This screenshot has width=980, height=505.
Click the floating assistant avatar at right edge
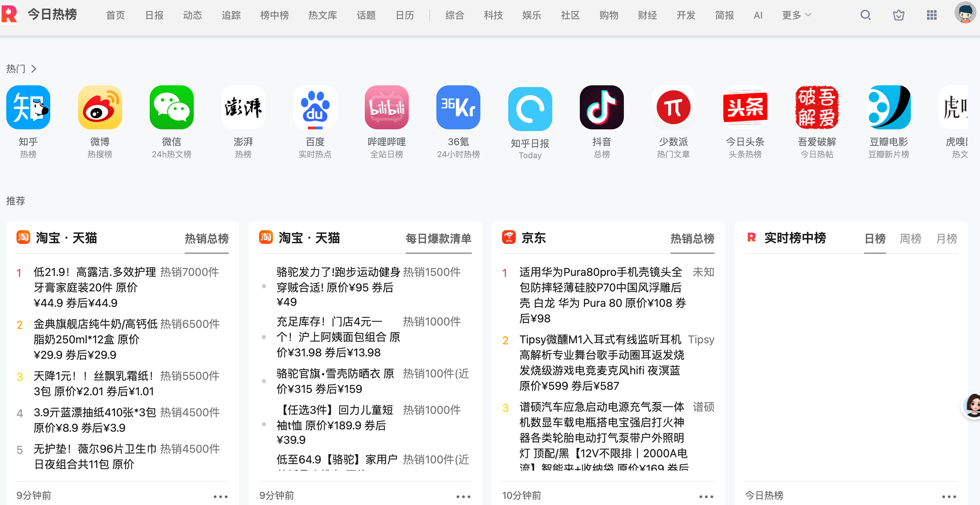[972, 406]
